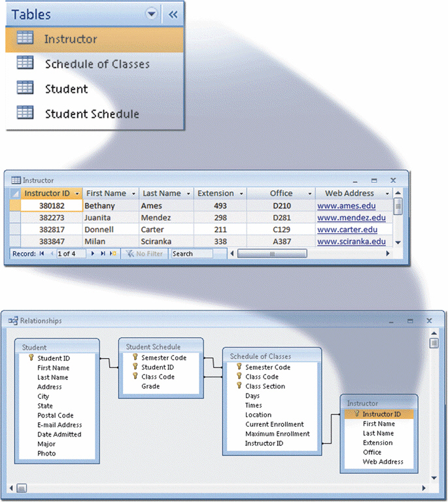This screenshot has width=448, height=502.
Task: Select the Instructor ID key field in Instructor table
Action: pos(381,414)
